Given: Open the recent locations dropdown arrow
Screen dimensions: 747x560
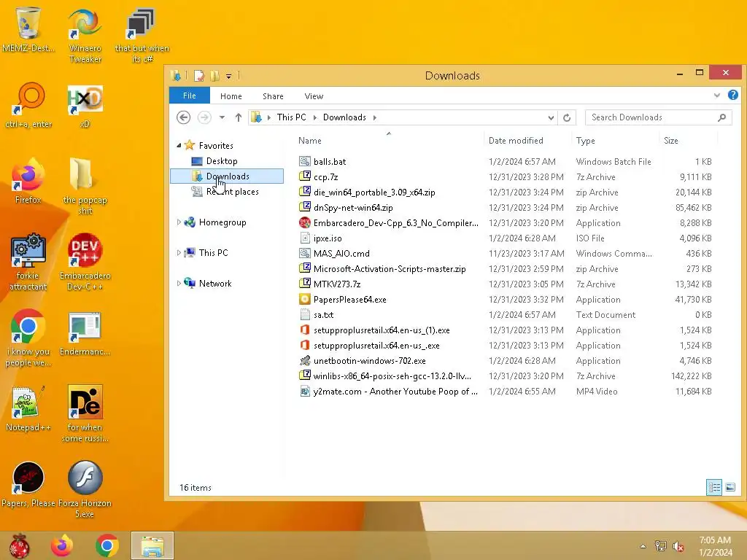Looking at the screenshot, I should [x=222, y=117].
